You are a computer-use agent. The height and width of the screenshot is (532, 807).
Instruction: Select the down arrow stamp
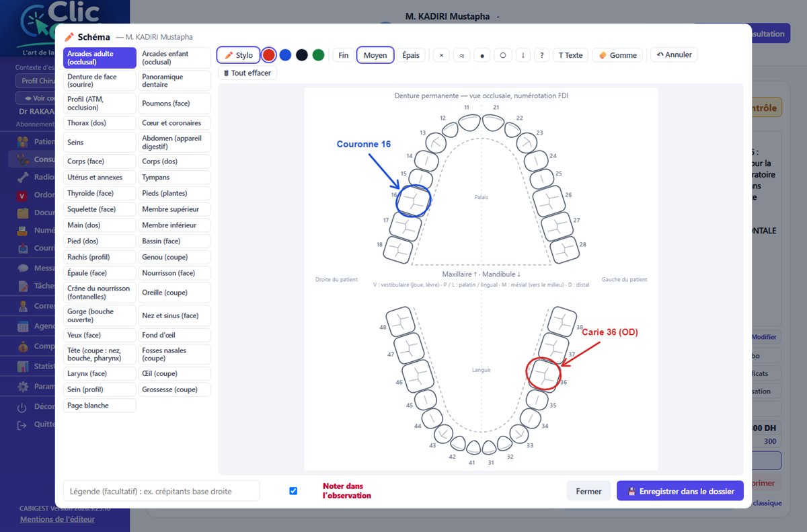point(523,55)
